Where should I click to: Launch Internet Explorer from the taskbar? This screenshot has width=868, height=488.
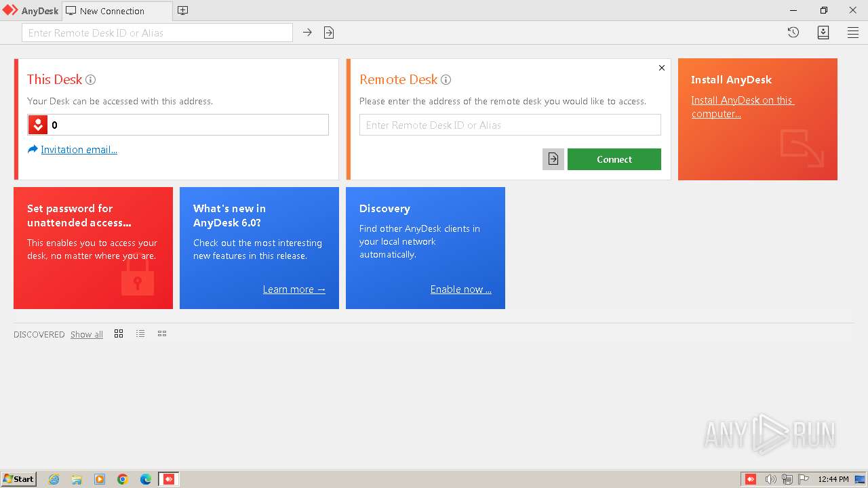point(54,479)
